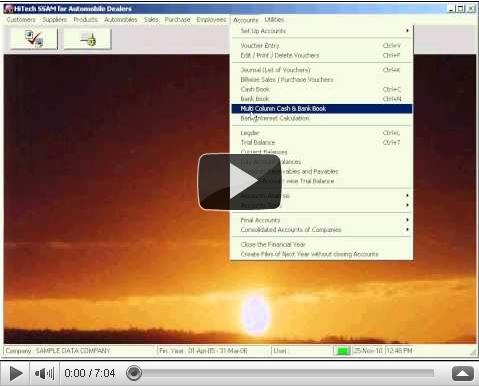479x386 pixels.
Task: Choose Close the Financial Year
Action: click(322, 245)
